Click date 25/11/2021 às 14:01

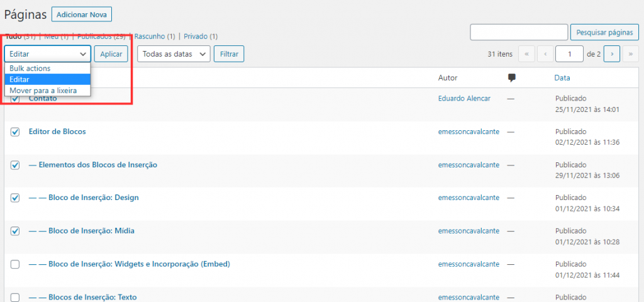587,109
